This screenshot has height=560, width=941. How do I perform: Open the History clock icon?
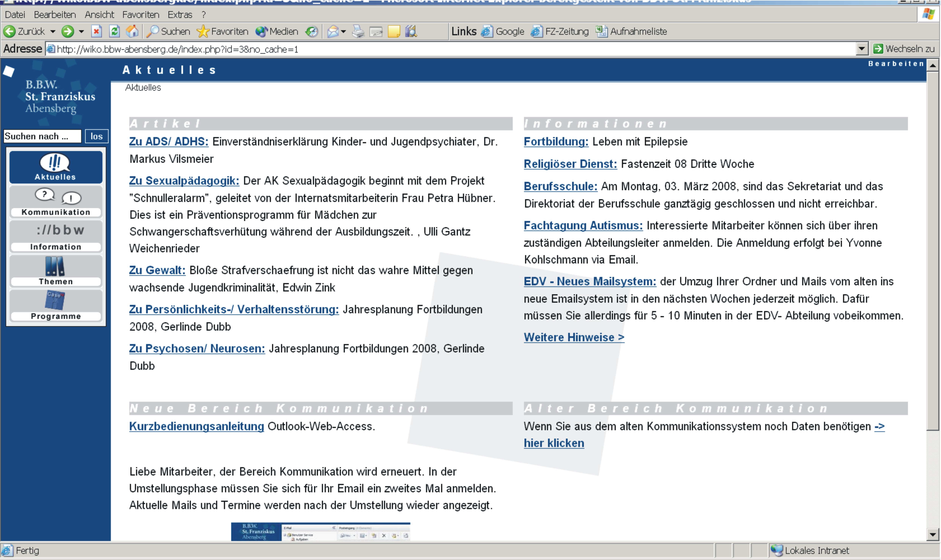click(312, 31)
